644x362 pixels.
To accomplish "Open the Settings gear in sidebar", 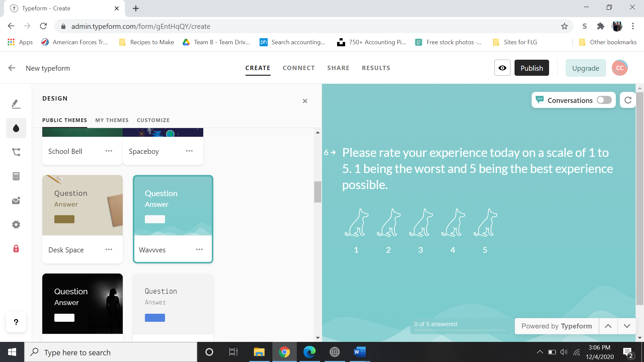I will point(16,225).
